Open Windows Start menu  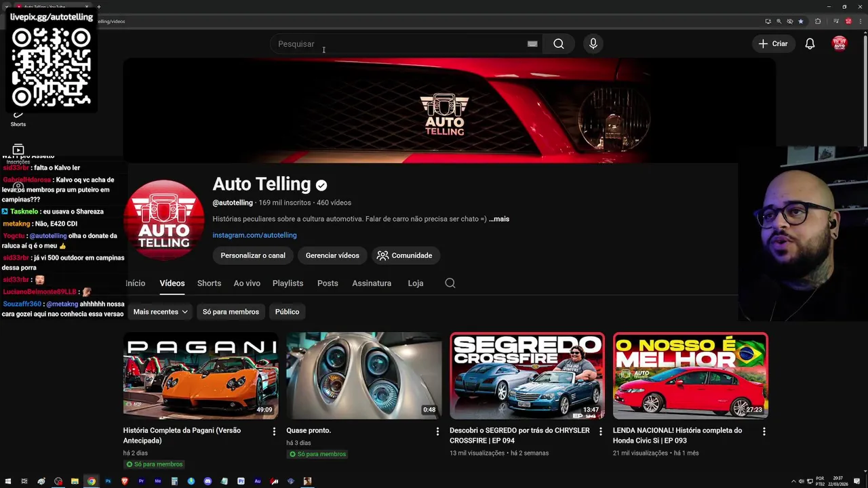7,481
